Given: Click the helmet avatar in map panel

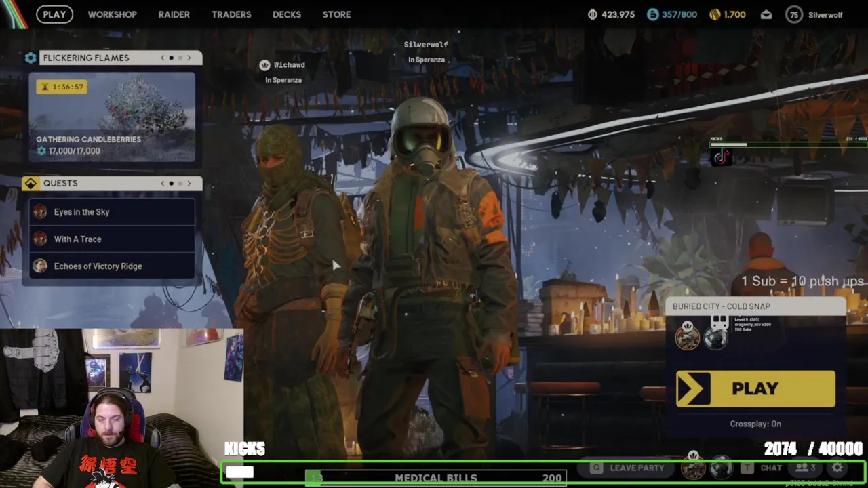Looking at the screenshot, I should click(715, 338).
